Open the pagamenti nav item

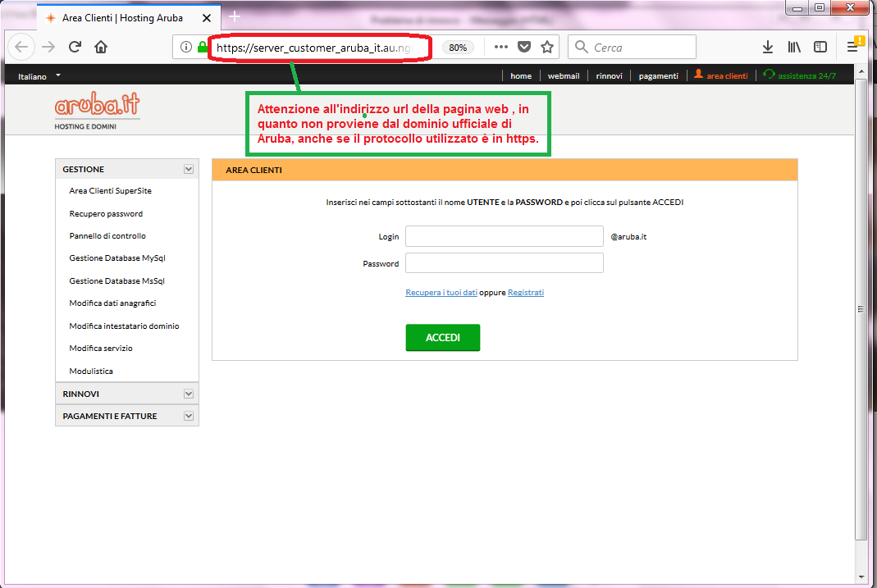(658, 76)
